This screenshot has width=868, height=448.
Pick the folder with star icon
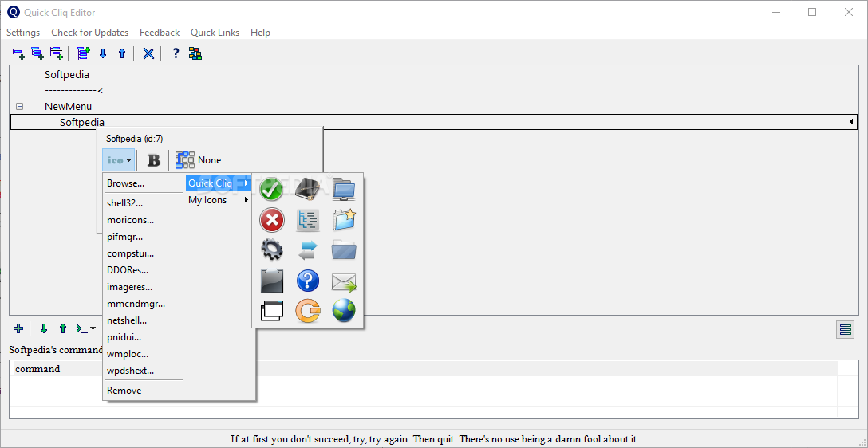pos(344,219)
